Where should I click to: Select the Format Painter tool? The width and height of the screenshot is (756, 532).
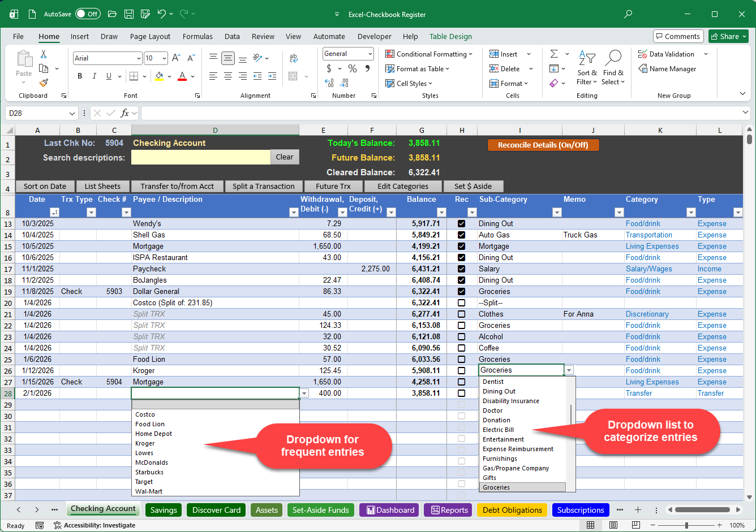[42, 83]
